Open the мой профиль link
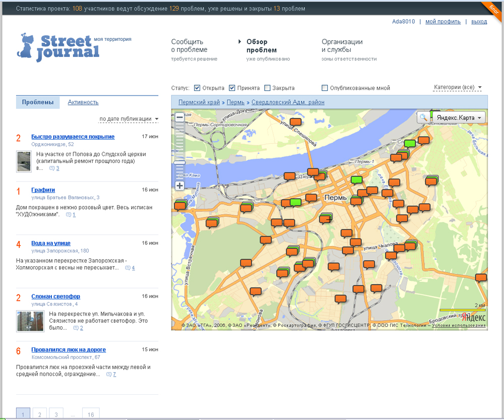This screenshot has height=420, width=504. tap(443, 22)
